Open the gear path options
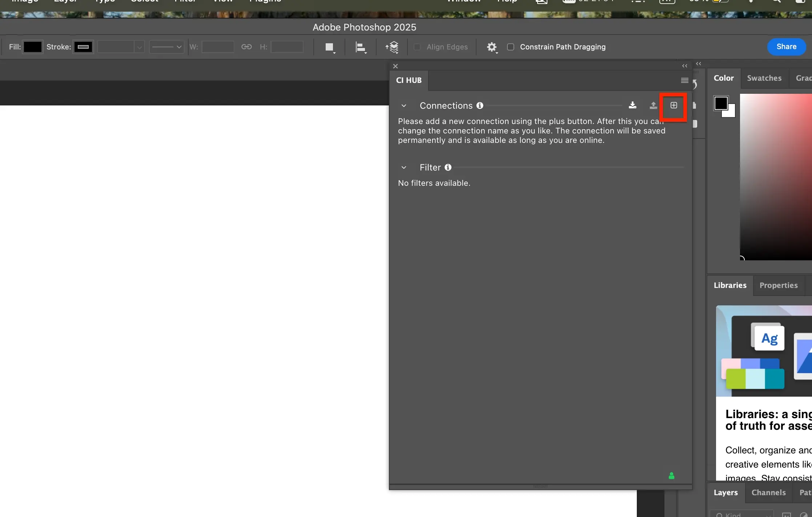Screen dimensions: 812x517 (x=492, y=47)
